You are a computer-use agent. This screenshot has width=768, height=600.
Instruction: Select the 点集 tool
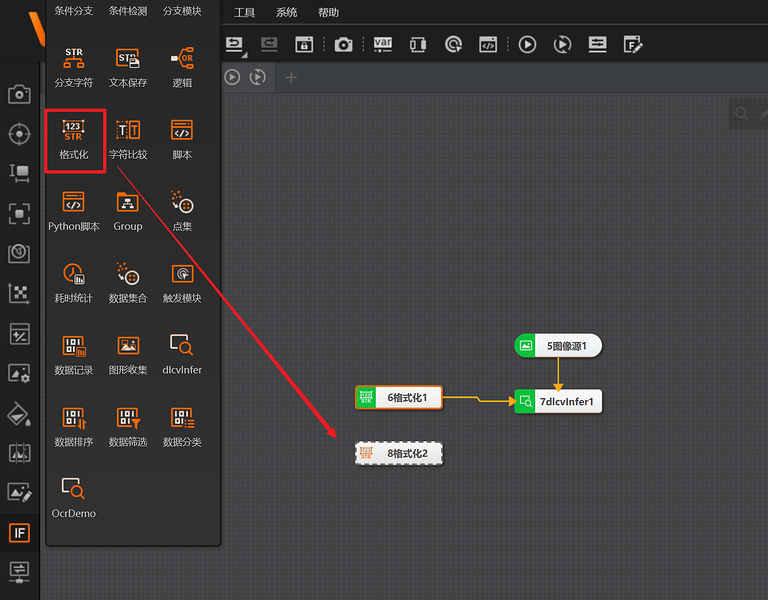coord(182,212)
